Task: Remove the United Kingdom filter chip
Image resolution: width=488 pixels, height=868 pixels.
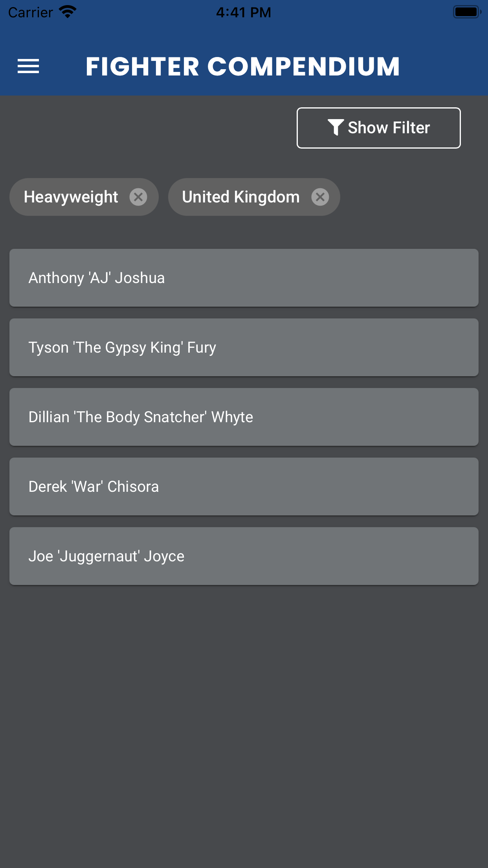Action: point(320,197)
